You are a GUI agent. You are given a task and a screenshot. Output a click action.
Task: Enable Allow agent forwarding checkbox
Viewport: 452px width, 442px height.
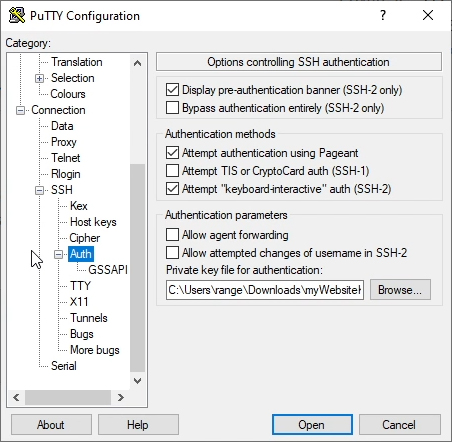[x=172, y=235]
